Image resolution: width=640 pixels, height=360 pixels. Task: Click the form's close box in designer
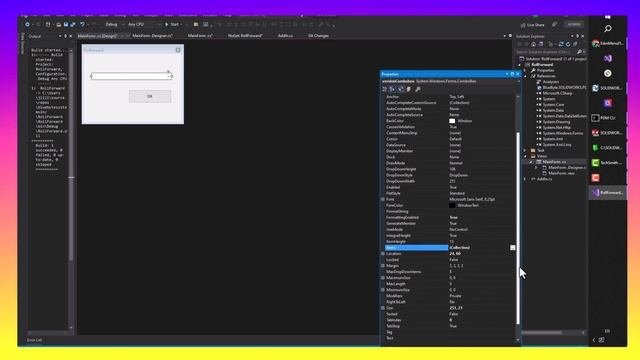point(178,50)
